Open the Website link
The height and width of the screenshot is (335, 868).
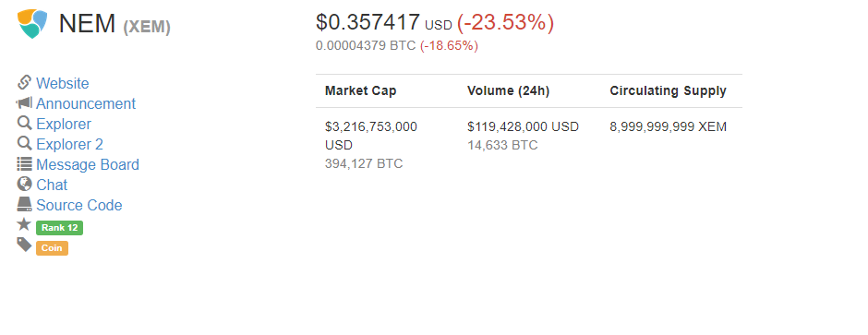coord(63,83)
